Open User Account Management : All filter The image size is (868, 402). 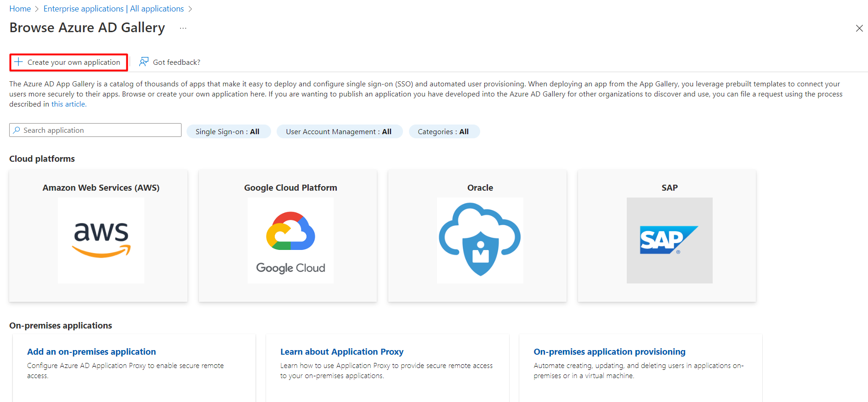[x=340, y=131]
